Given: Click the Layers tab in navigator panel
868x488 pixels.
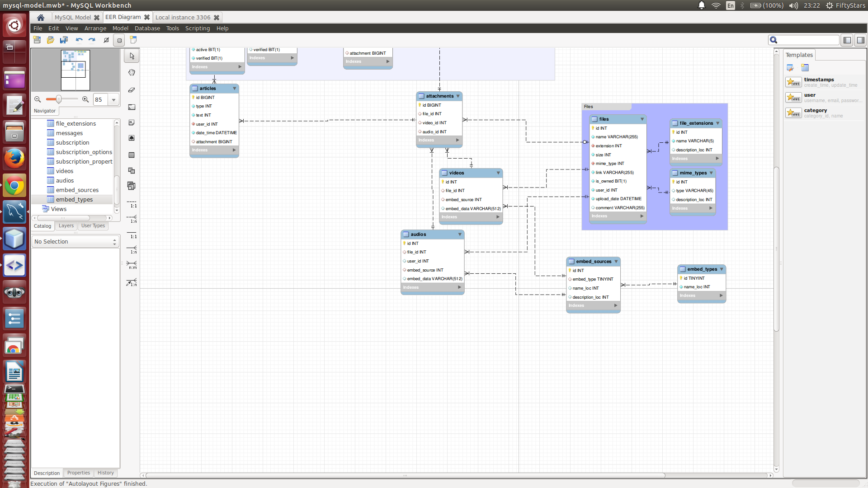Looking at the screenshot, I should [66, 225].
